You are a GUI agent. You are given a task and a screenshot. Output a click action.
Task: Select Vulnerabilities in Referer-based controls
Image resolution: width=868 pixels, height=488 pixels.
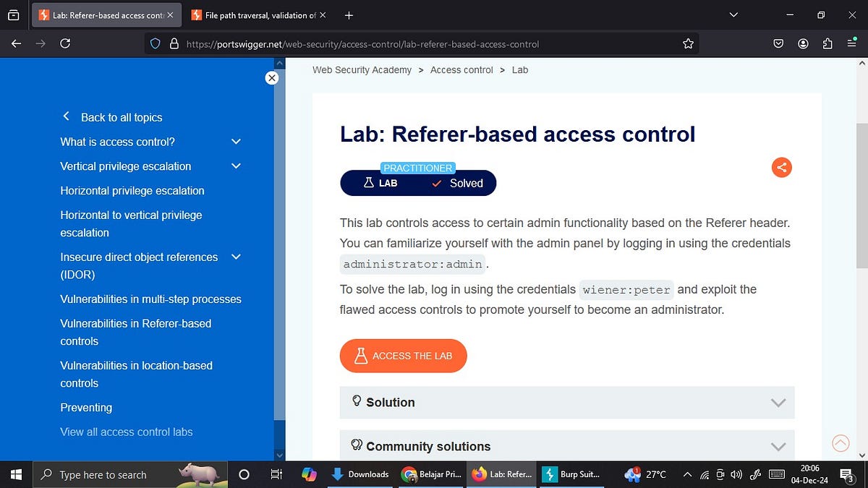coord(136,332)
